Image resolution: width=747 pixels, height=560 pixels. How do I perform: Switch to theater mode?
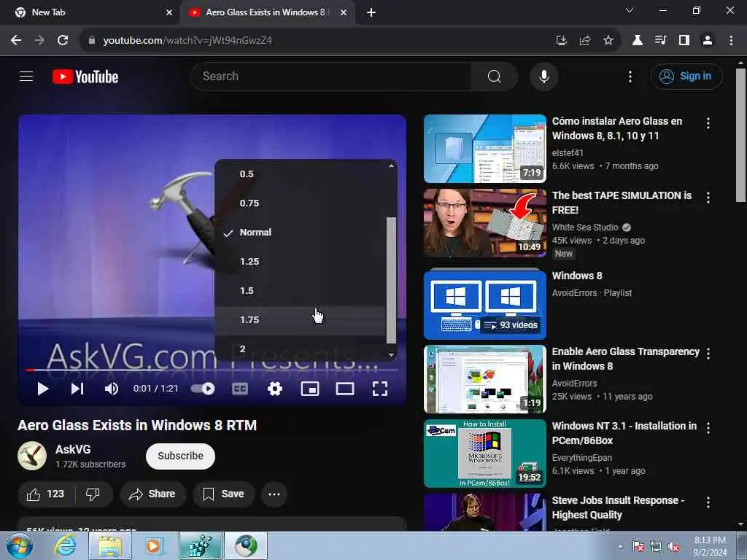pos(345,389)
